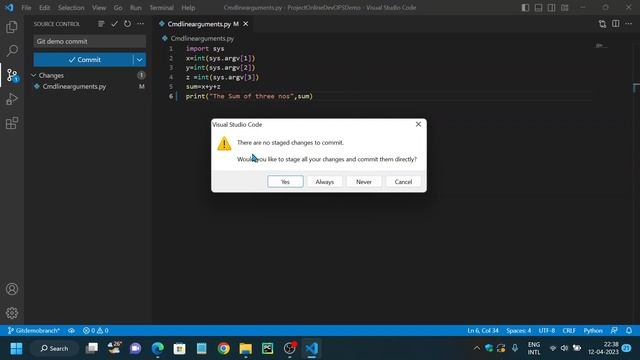Close the Cmdlinearguments.py editor tab

coord(246,24)
